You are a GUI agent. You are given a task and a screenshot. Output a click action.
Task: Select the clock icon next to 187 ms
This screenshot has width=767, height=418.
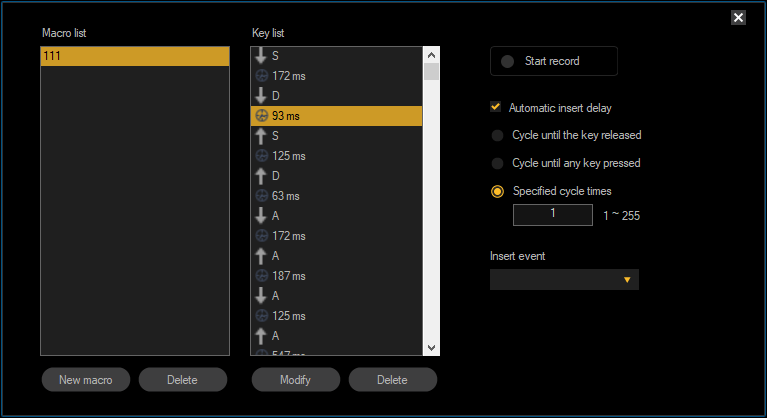262,276
